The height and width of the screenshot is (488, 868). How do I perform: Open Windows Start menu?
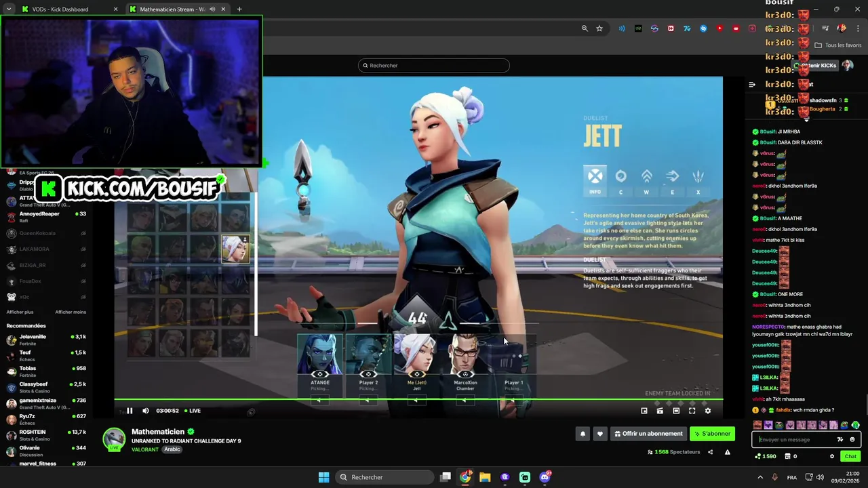point(324,477)
